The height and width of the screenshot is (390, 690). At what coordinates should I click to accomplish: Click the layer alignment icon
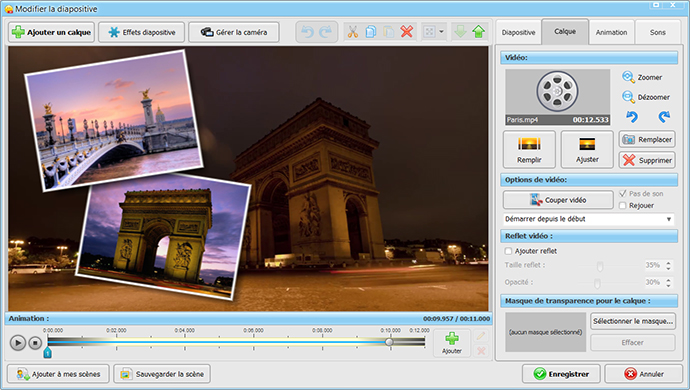pos(429,32)
